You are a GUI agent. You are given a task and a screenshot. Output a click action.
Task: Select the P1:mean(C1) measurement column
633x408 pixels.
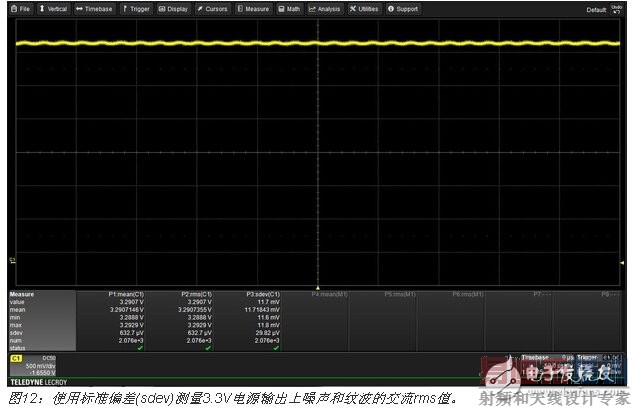point(110,321)
